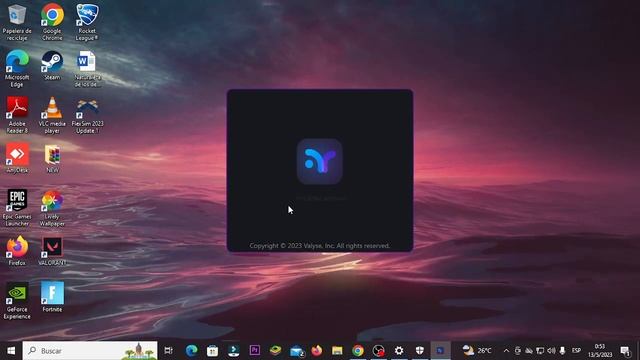Open Settings gear from the taskbar
Viewport: 640px width, 360px height.
tap(399, 351)
